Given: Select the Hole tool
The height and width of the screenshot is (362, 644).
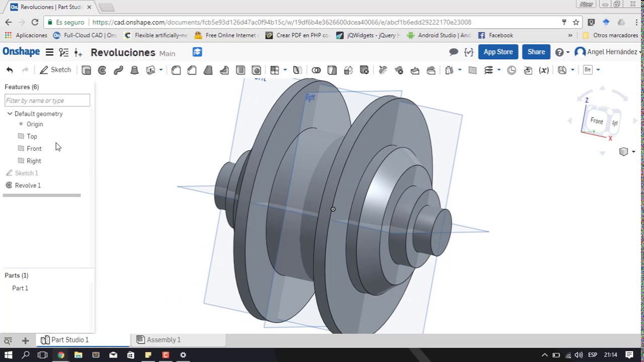Looking at the screenshot, I should click(x=257, y=70).
